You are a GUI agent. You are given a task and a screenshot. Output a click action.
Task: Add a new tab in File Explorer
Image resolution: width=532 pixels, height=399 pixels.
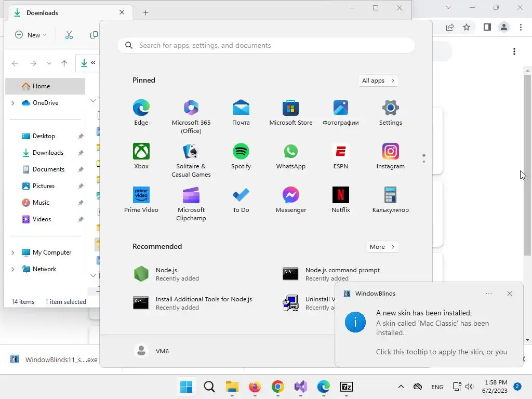(145, 13)
